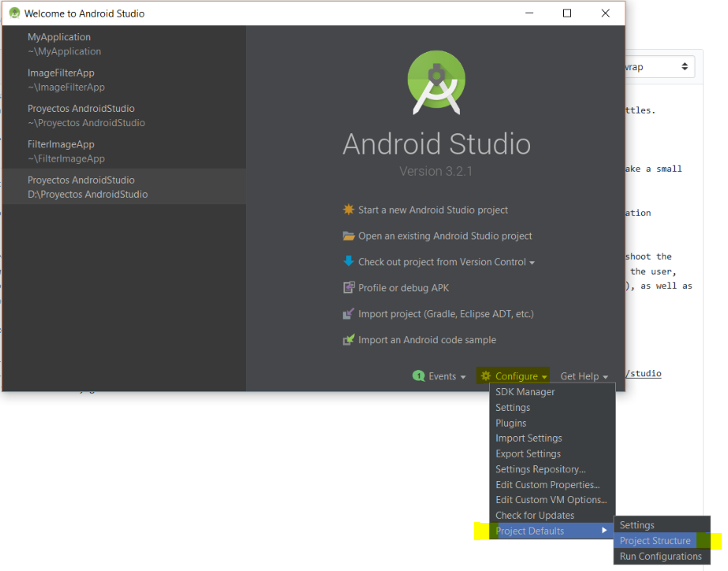This screenshot has width=728, height=571.
Task: Click the Version 3.2.1 text
Action: (435, 171)
